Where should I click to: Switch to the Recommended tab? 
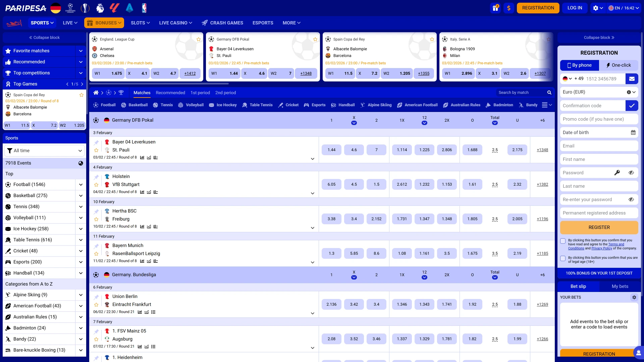[x=170, y=93]
